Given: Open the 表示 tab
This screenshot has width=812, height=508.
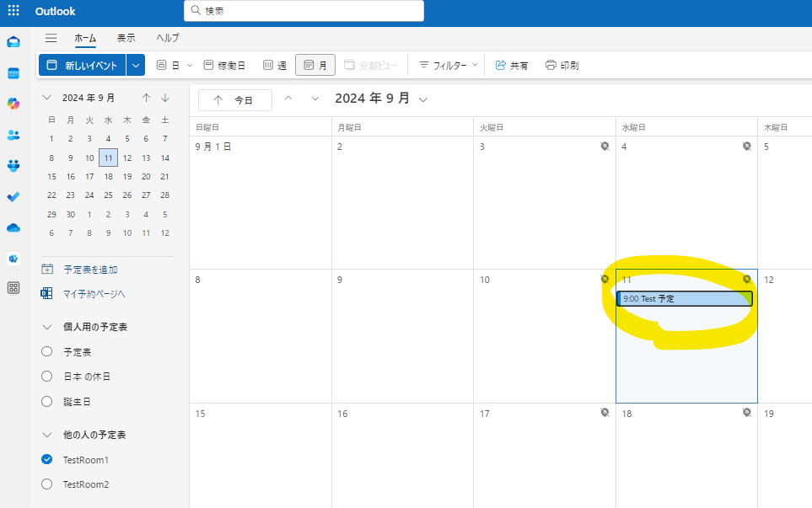Looking at the screenshot, I should tap(126, 38).
